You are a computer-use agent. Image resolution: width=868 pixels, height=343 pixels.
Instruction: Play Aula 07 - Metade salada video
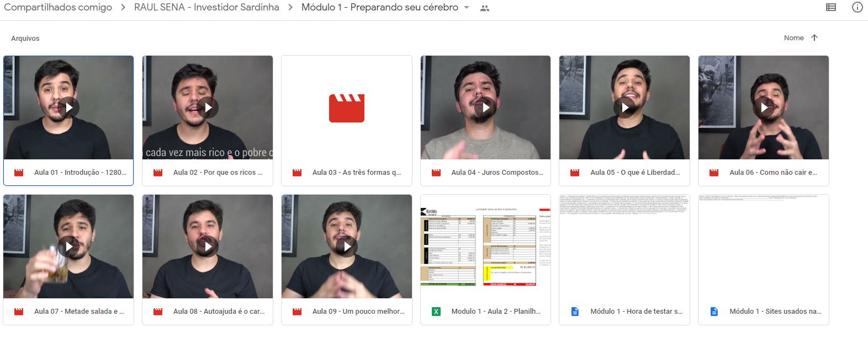click(68, 246)
